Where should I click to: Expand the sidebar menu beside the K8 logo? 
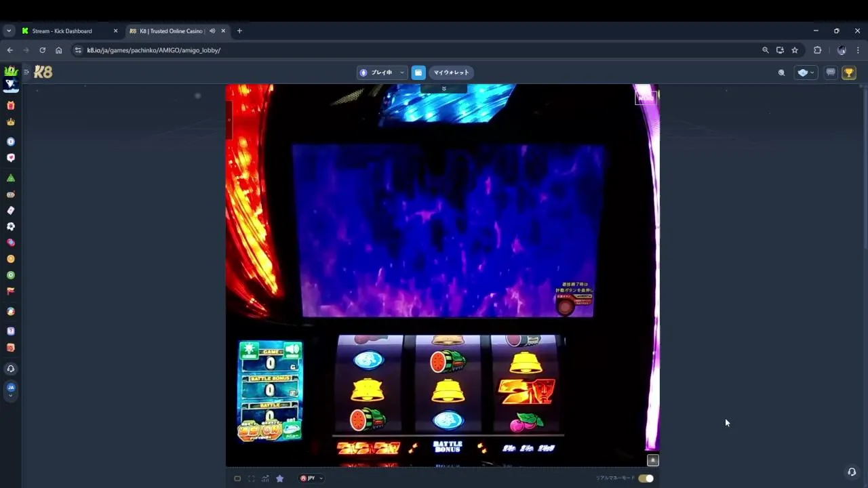pos(26,72)
